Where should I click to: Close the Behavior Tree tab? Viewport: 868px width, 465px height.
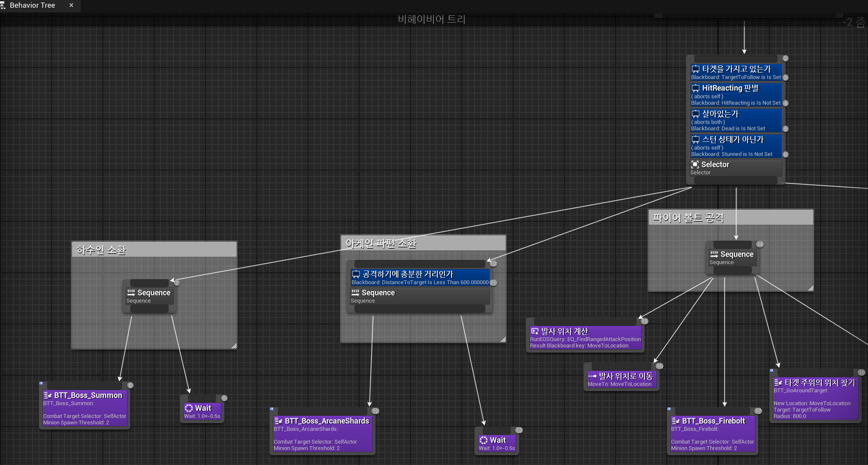point(71,6)
